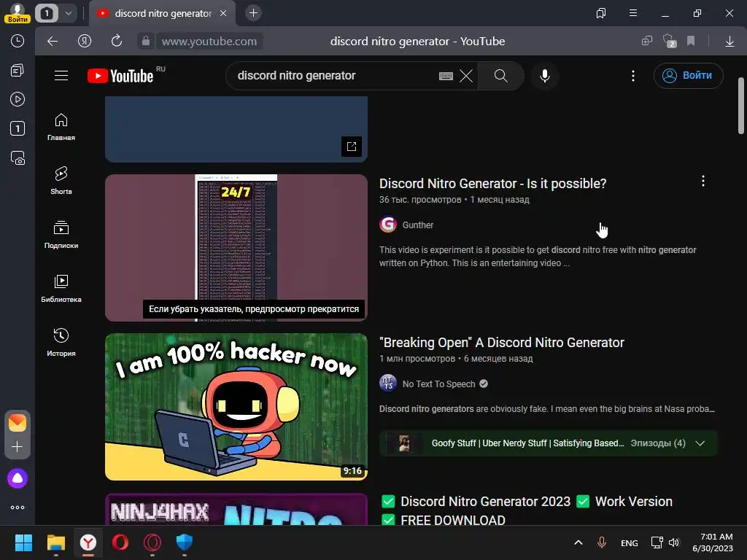The width and height of the screenshot is (747, 560).
Task: Open the tab count '1' button at top
Action: coord(47,13)
